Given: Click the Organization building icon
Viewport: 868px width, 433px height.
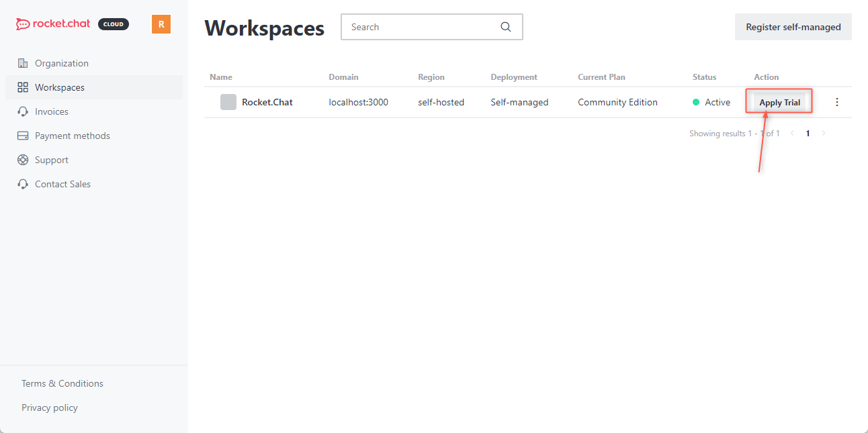Looking at the screenshot, I should 23,63.
